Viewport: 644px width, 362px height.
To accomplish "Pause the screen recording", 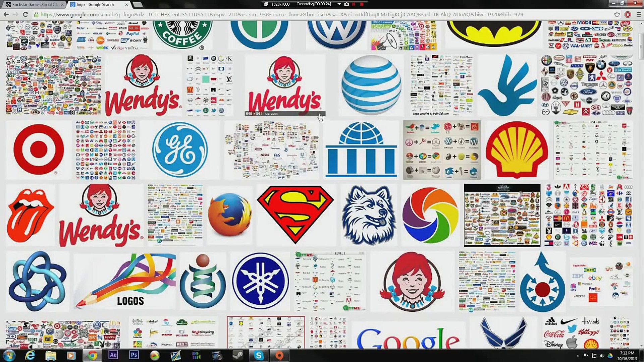I will coord(354,4).
